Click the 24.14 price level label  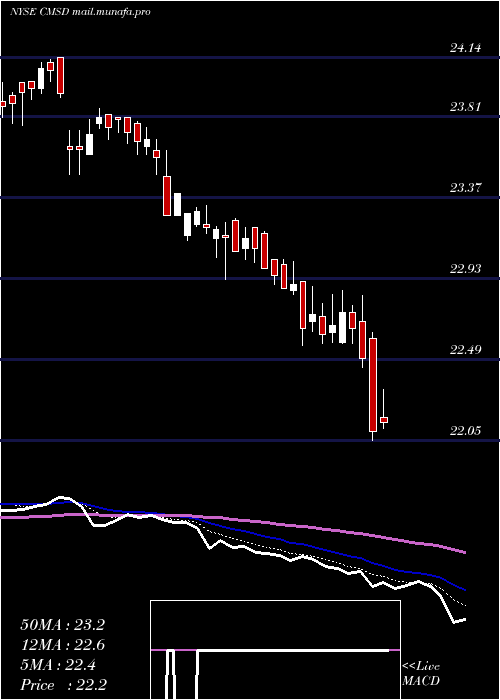[x=465, y=47]
